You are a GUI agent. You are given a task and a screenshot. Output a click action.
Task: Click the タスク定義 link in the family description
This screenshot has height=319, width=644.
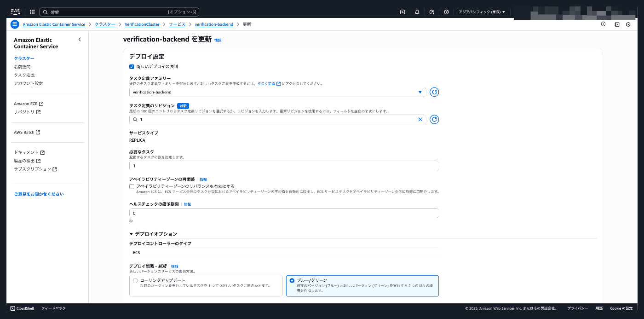click(x=269, y=84)
